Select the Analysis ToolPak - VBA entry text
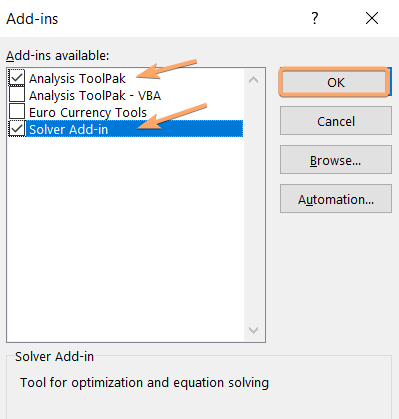The width and height of the screenshot is (399, 419). pos(95,96)
